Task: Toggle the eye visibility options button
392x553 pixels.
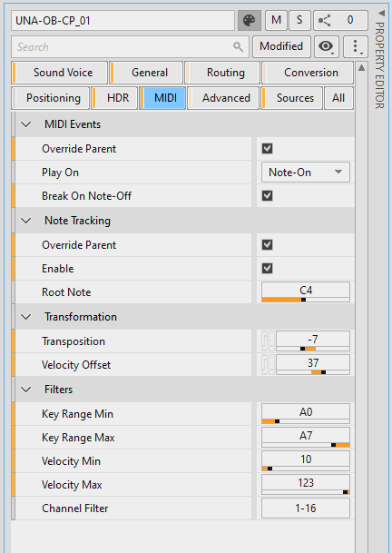Action: (326, 46)
